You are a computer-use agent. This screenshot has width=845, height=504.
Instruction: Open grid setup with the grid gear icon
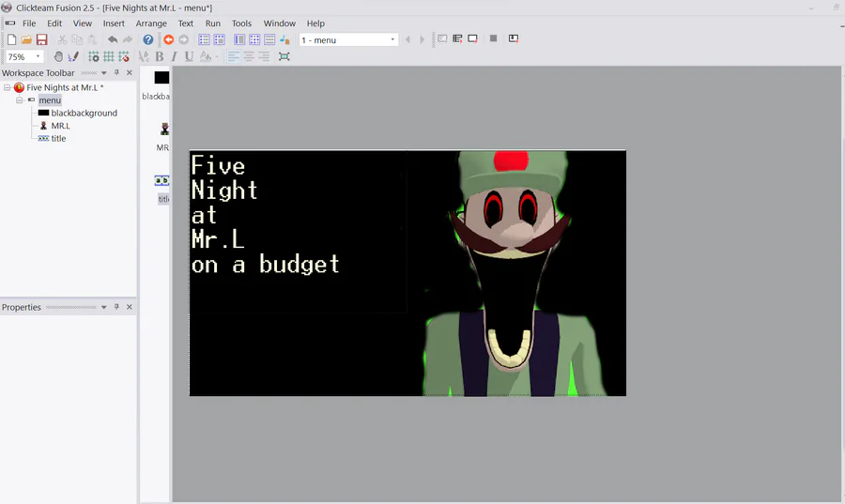coord(93,56)
